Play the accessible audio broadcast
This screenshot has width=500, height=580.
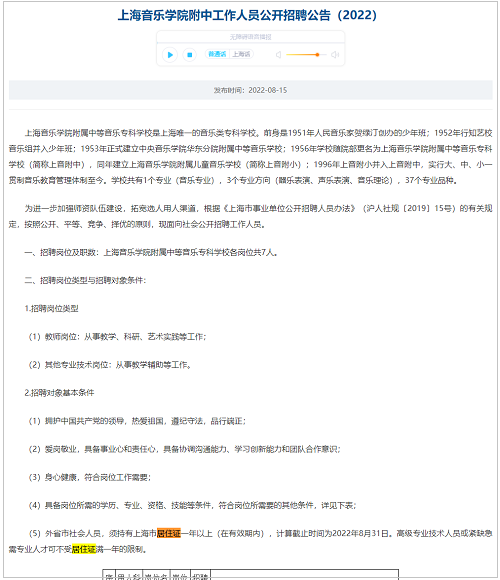(x=170, y=55)
